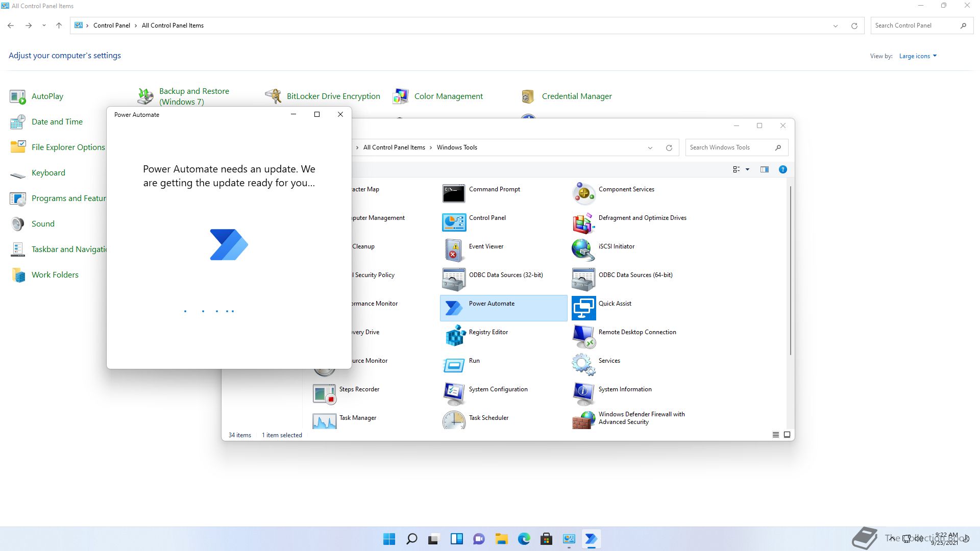Image resolution: width=980 pixels, height=551 pixels.
Task: Open Backup and Restore (Windows 7)
Action: click(x=184, y=96)
